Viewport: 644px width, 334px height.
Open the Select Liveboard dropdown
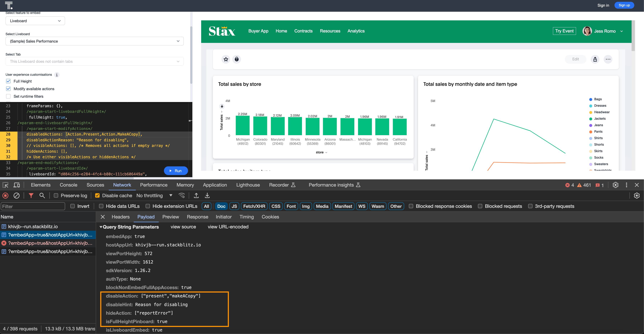click(x=94, y=41)
